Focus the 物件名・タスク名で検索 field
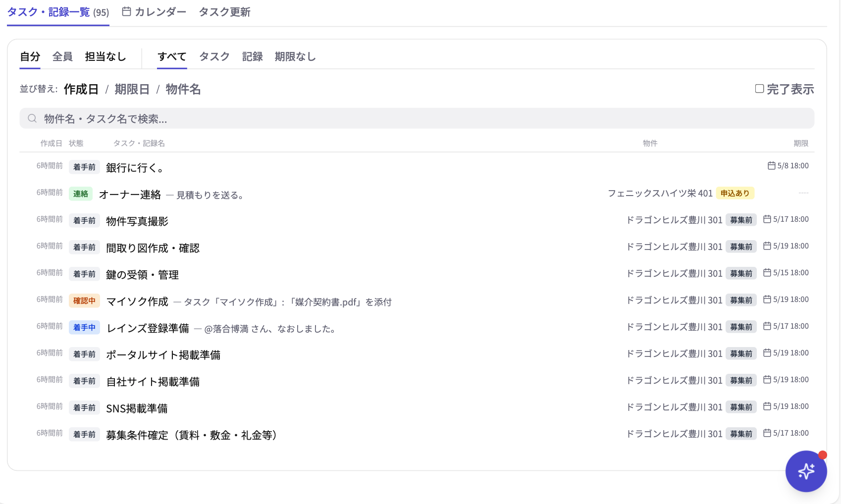Image resolution: width=841 pixels, height=504 pixels. tap(417, 118)
